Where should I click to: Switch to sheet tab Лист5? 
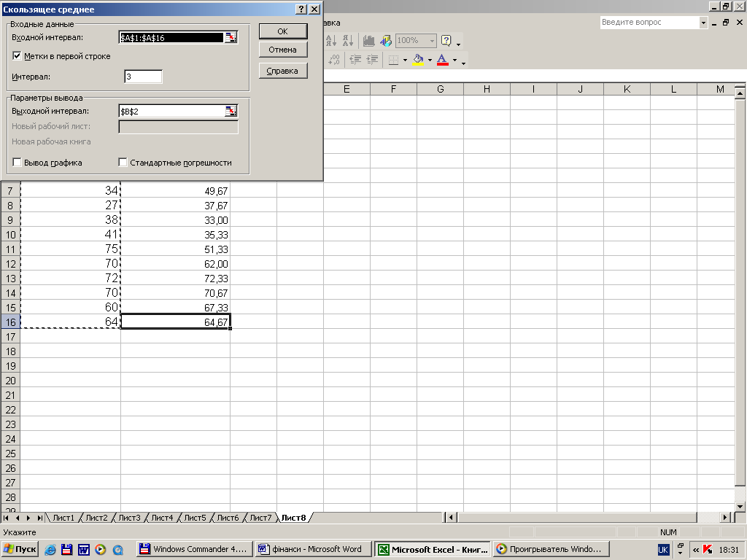(195, 518)
